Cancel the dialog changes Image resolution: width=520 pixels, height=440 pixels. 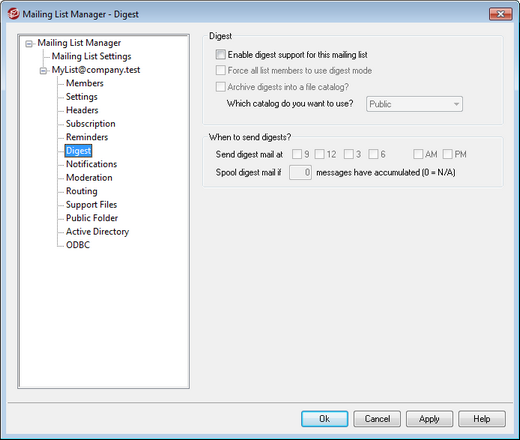click(x=377, y=419)
